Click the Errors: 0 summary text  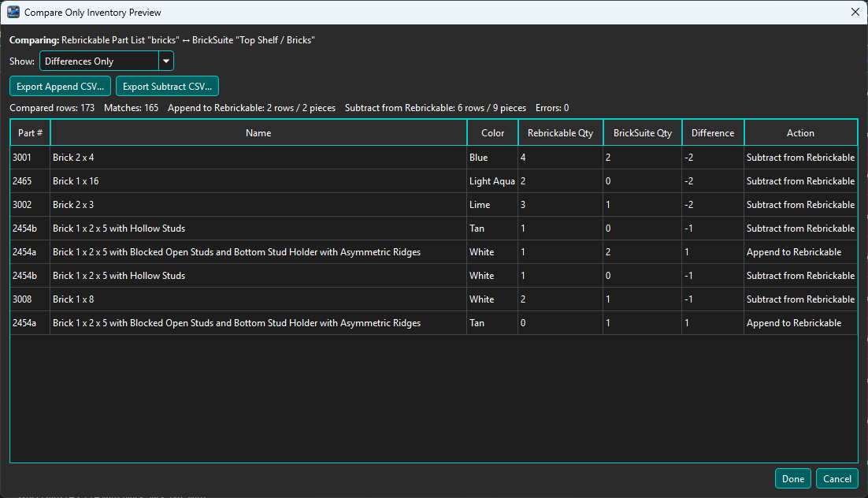[552, 108]
